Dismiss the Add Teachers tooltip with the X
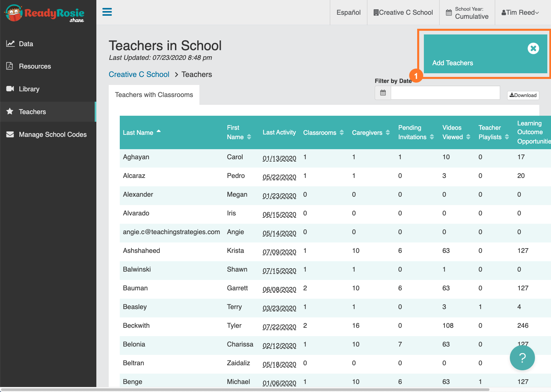 click(533, 48)
